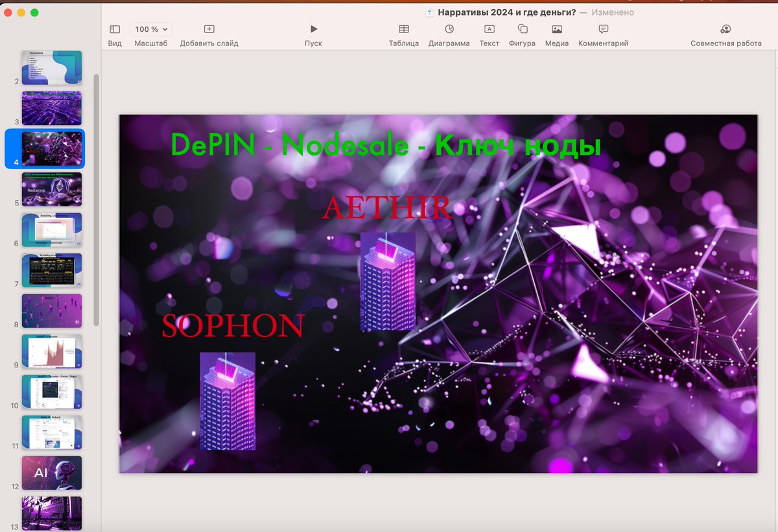This screenshot has height=532, width=778.
Task: Insert a chart via the Диаграмма icon
Action: click(449, 29)
